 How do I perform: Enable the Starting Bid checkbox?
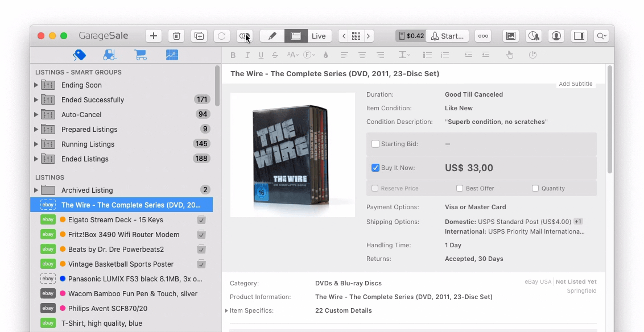(375, 144)
